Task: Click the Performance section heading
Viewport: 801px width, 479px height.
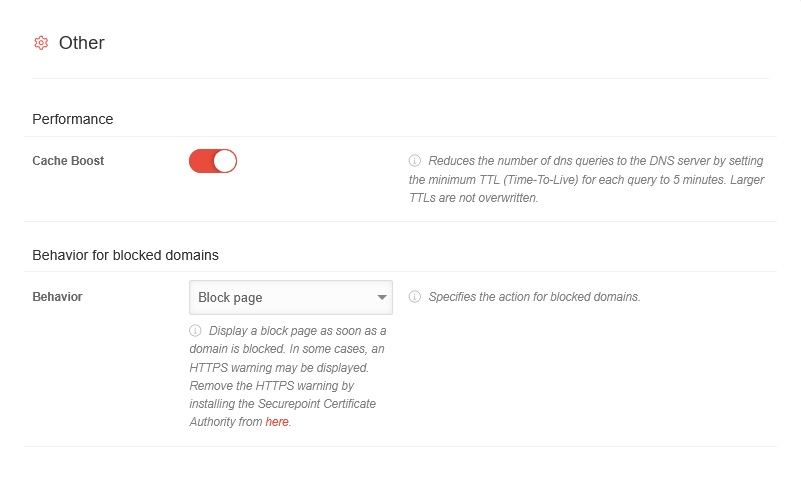Action: point(73,119)
